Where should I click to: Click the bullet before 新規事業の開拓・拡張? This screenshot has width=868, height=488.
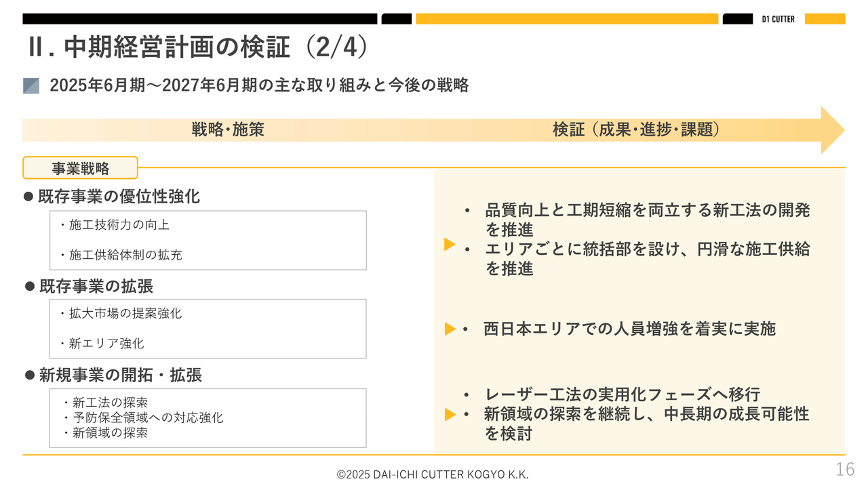(29, 375)
